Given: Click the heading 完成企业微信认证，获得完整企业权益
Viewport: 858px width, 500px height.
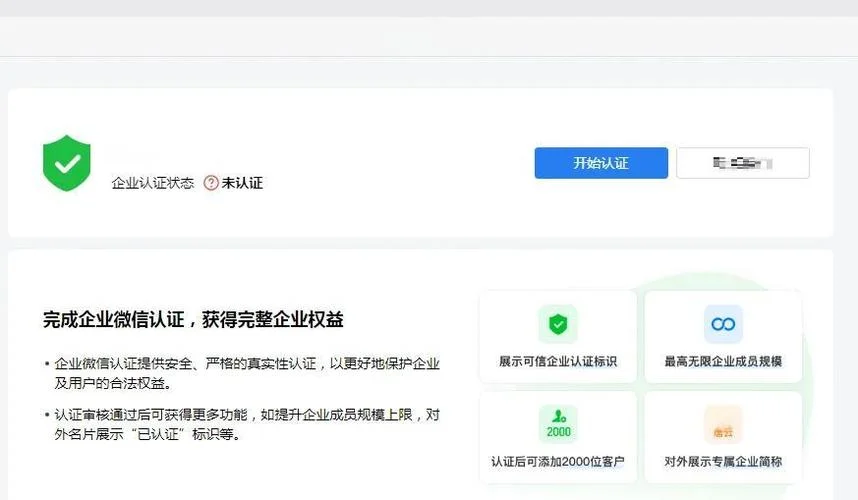Looking at the screenshot, I should pyautogui.click(x=193, y=319).
